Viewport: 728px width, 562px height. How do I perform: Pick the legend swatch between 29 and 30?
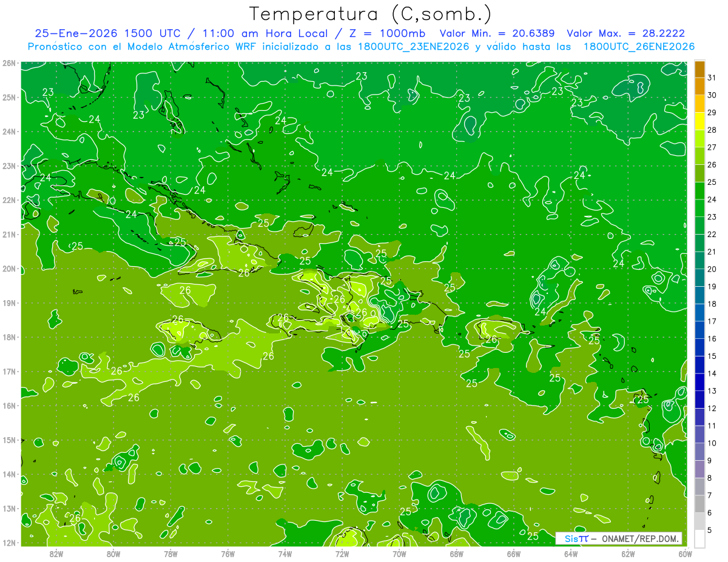[699, 104]
